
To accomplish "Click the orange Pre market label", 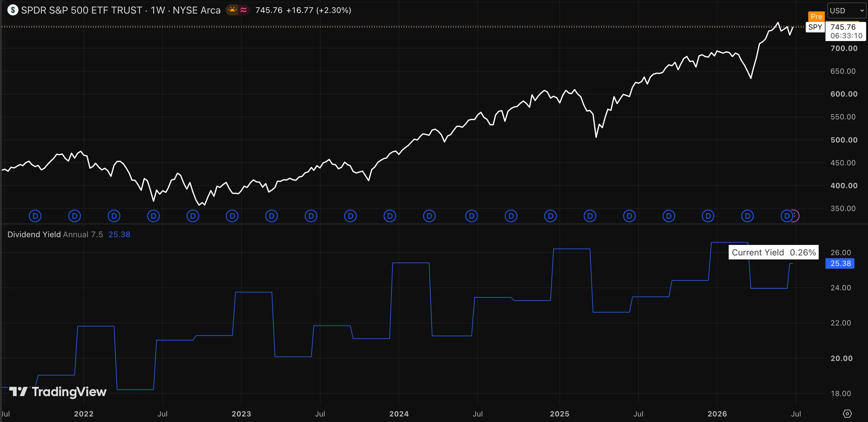I will (816, 17).
